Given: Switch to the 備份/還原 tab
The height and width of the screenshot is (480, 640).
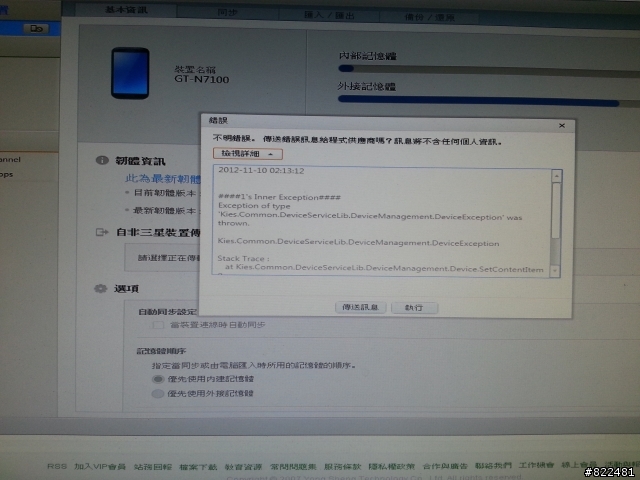Looking at the screenshot, I should [429, 17].
